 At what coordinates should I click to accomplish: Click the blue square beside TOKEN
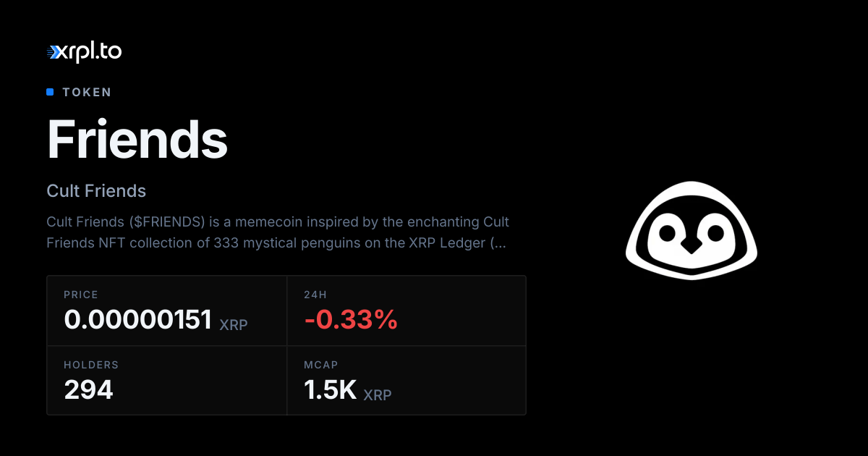click(x=50, y=92)
